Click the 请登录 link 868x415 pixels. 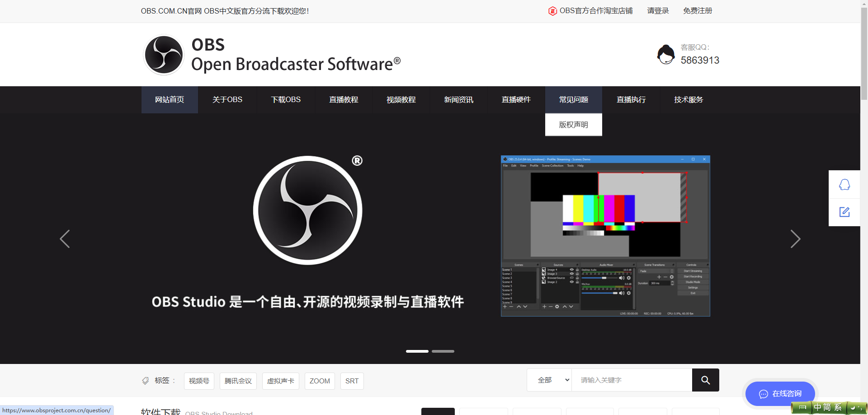[x=658, y=11]
